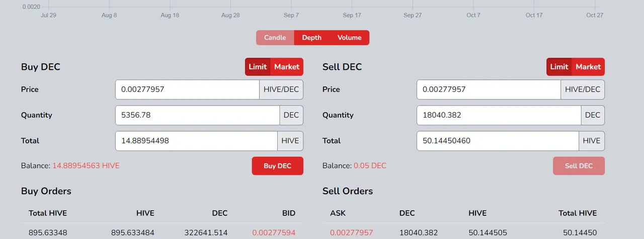Click the Sep 7 chart axis label
This screenshot has width=644, height=239.
pos(291,15)
